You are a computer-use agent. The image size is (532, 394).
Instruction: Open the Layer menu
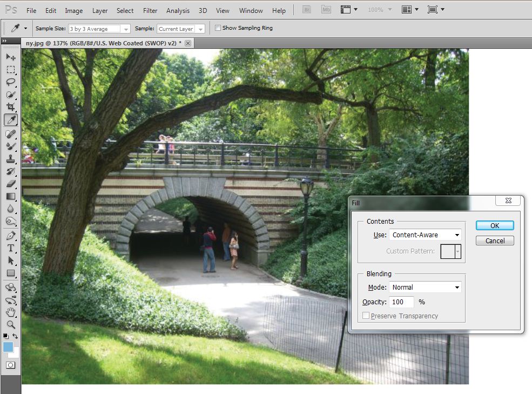tap(100, 10)
